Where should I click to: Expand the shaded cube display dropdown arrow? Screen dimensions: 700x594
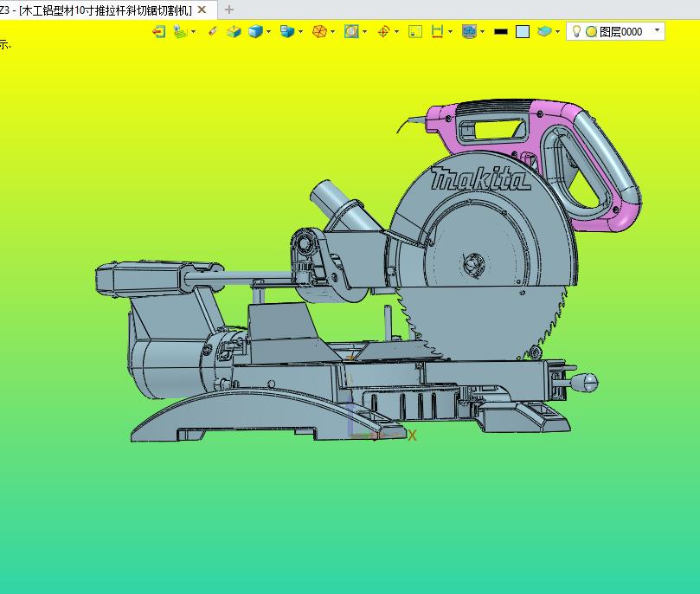tap(268, 32)
